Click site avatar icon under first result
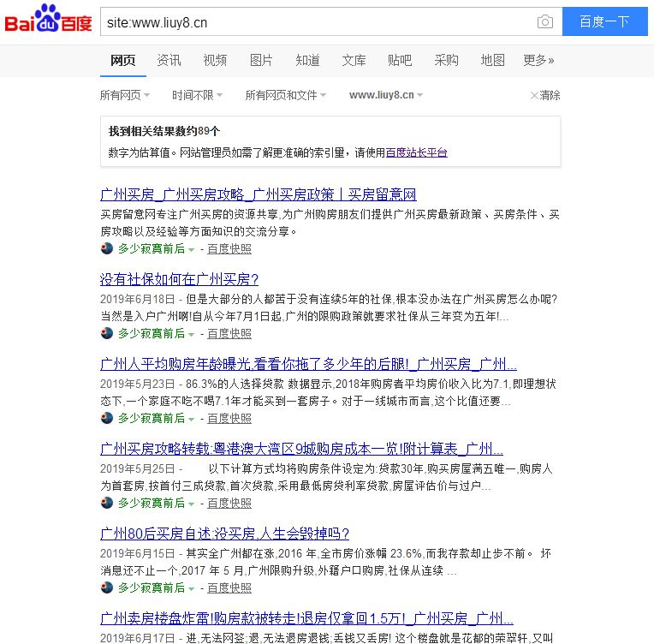Screen dimensions: 654x644 tap(107, 248)
